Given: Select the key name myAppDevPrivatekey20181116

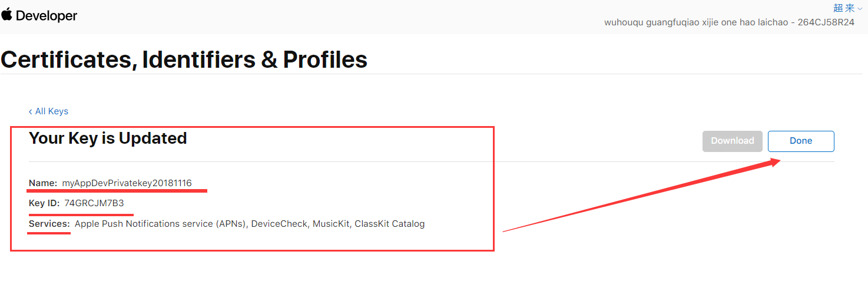Looking at the screenshot, I should coord(127,183).
